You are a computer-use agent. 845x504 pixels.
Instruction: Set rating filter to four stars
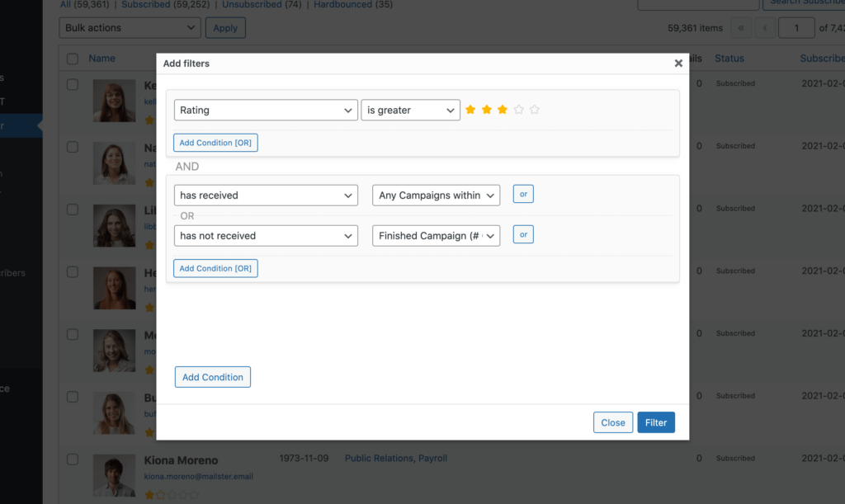click(x=518, y=110)
